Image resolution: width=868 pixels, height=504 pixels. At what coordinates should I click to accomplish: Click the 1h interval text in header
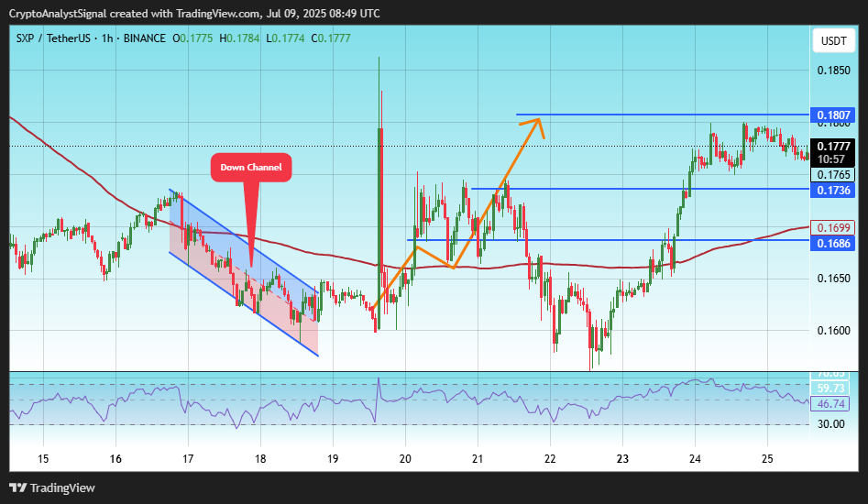107,38
